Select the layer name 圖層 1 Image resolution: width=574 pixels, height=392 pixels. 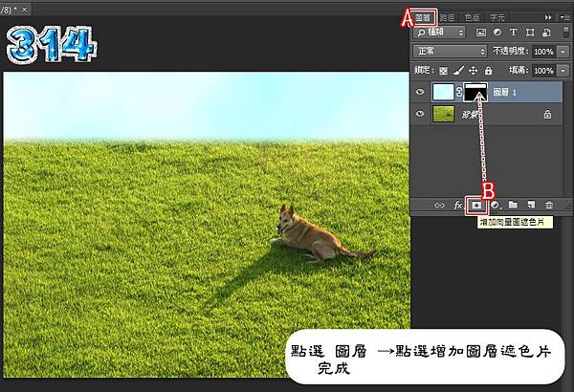(505, 92)
